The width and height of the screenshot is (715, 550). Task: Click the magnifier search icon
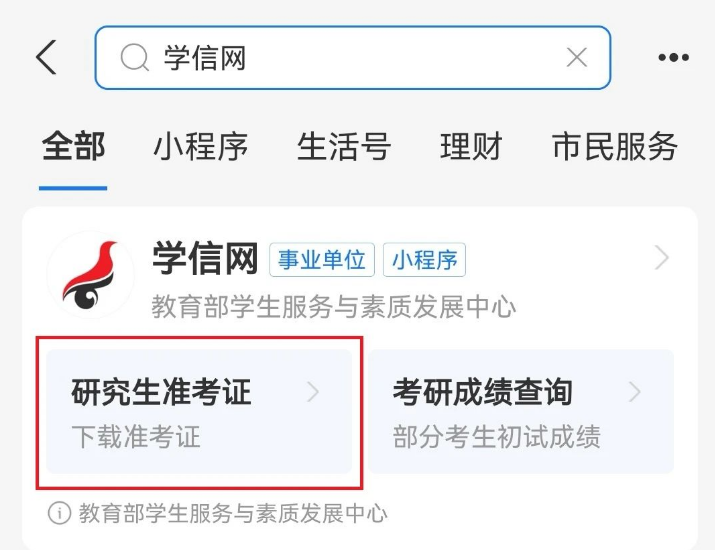click(135, 58)
